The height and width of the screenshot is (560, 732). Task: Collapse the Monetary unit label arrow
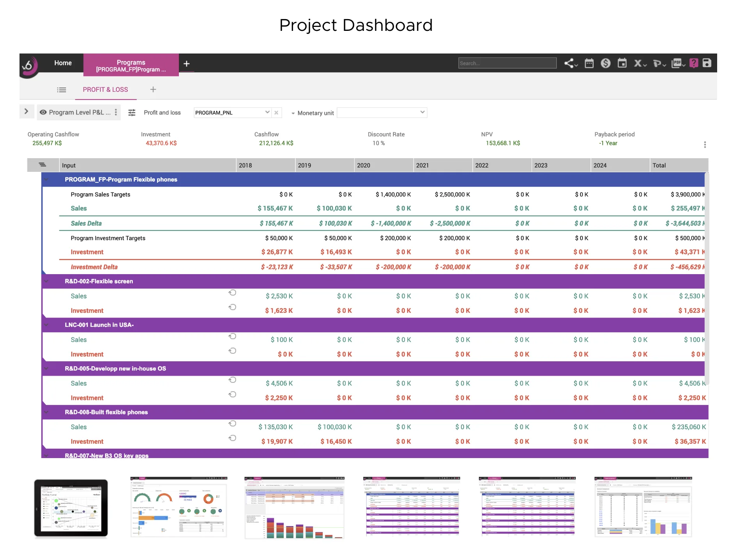tap(293, 113)
